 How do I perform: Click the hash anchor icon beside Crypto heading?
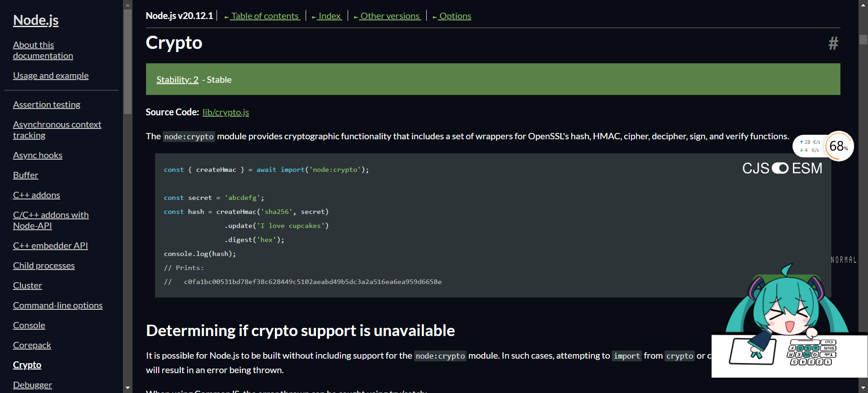(833, 43)
